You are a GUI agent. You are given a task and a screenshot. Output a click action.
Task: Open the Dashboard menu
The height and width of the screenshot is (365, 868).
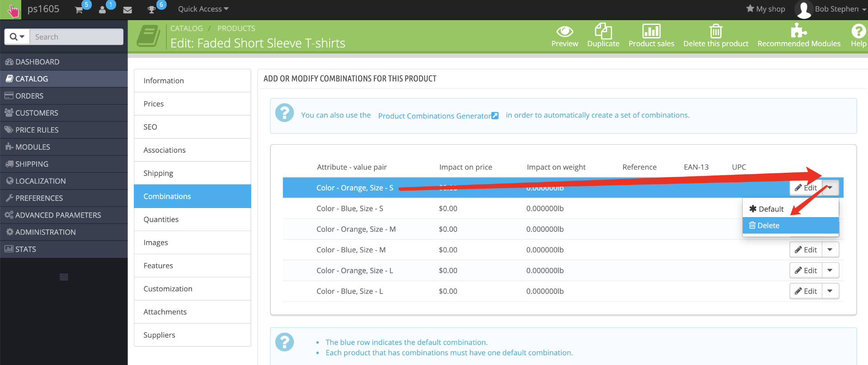[64, 62]
